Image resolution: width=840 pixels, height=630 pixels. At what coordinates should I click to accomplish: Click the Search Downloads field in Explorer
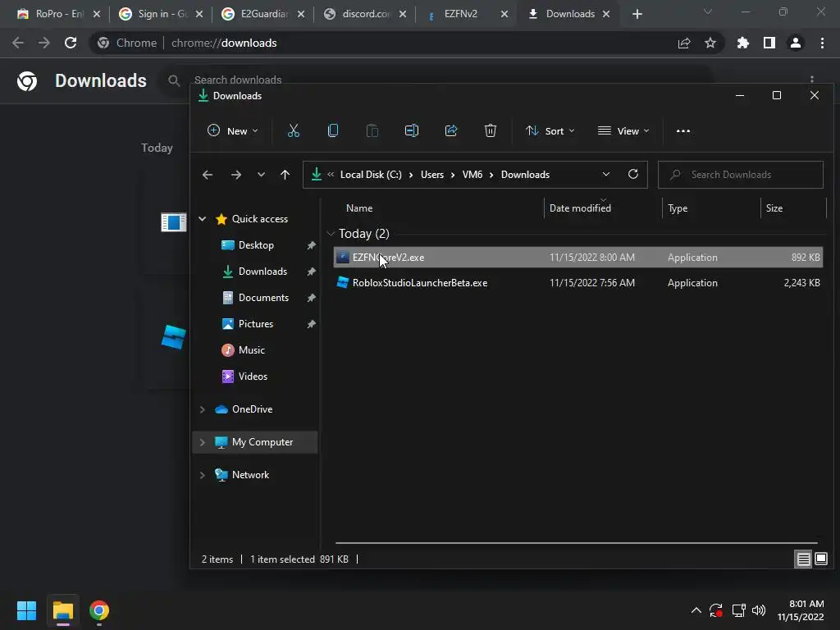741,175
